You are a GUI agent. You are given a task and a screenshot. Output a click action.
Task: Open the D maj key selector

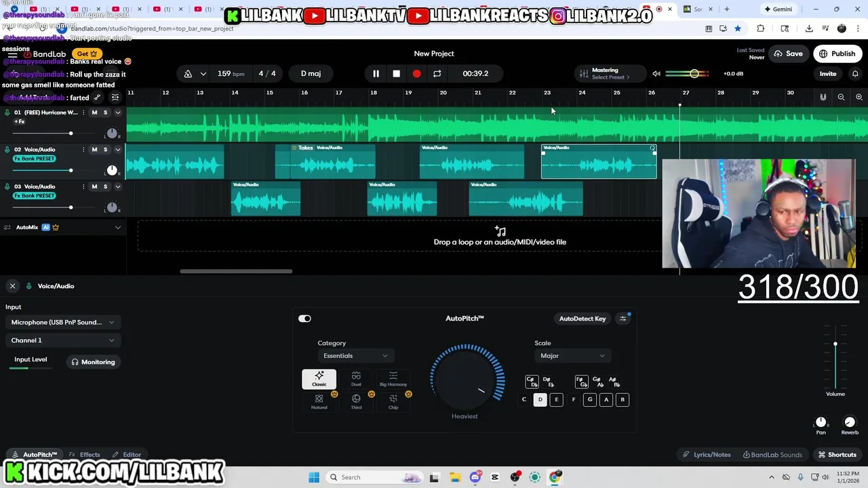pyautogui.click(x=311, y=73)
